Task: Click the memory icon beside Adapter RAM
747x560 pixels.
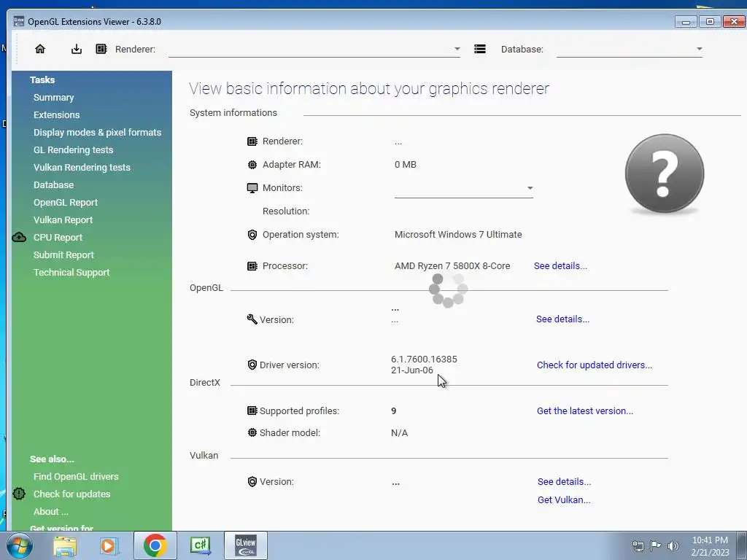Action: pos(252,165)
